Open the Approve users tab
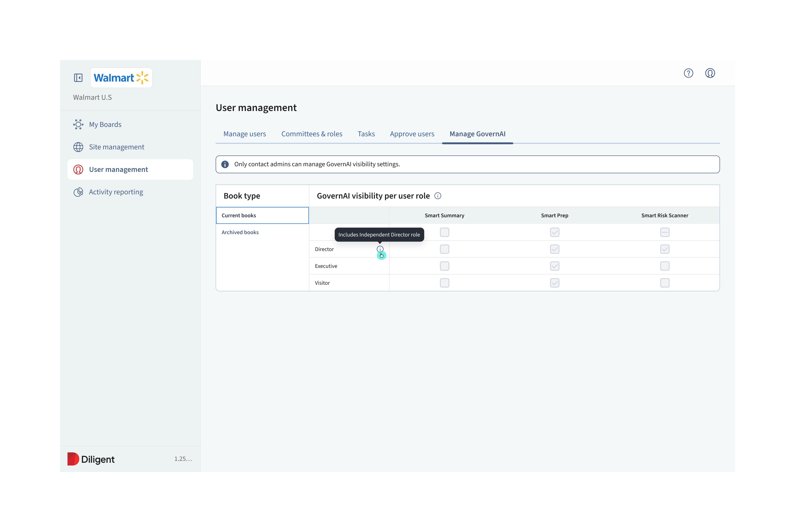This screenshot has height=532, width=795. (x=412, y=134)
